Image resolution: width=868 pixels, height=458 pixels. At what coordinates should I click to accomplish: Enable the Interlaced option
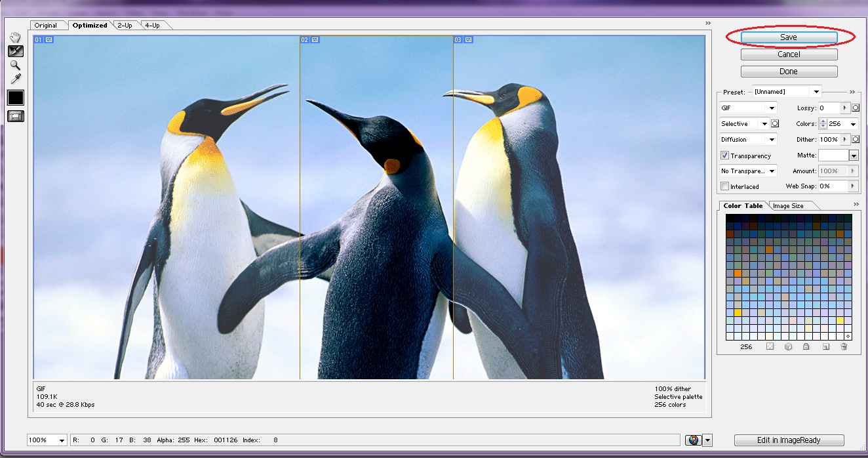tap(725, 186)
